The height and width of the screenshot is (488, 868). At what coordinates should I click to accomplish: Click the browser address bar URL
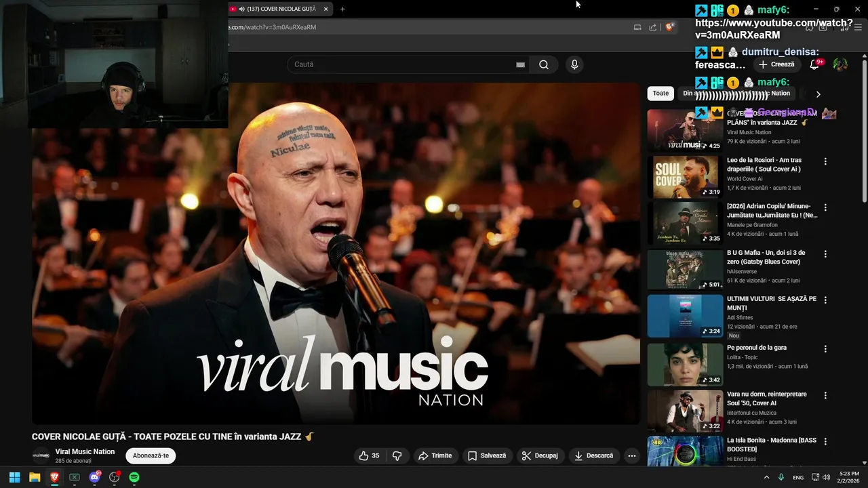coord(271,27)
